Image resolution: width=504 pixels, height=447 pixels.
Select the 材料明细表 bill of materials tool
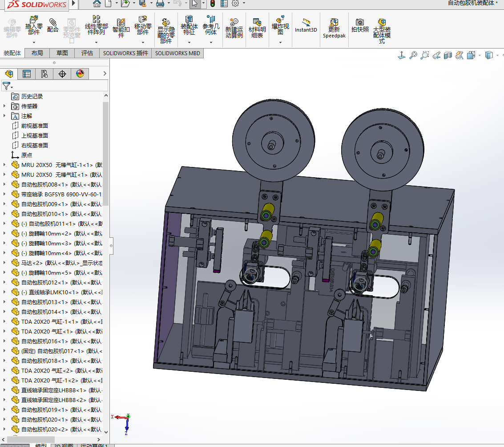click(x=257, y=28)
